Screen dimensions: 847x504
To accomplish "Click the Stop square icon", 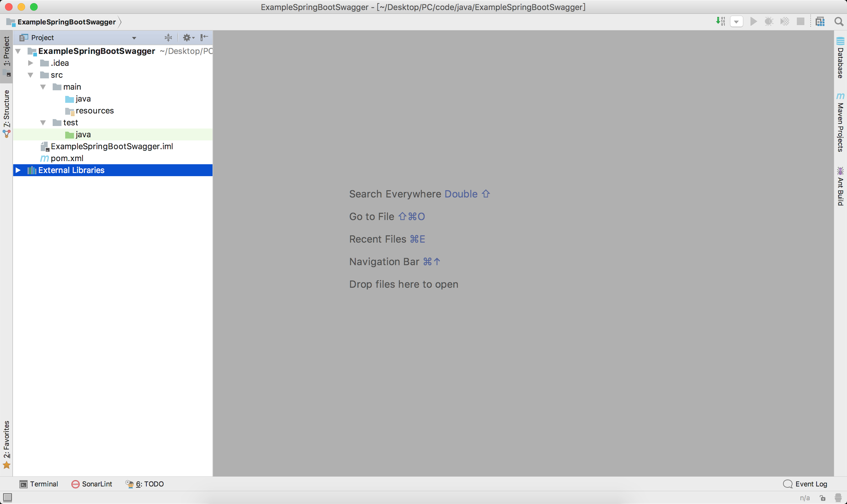I will tap(801, 21).
